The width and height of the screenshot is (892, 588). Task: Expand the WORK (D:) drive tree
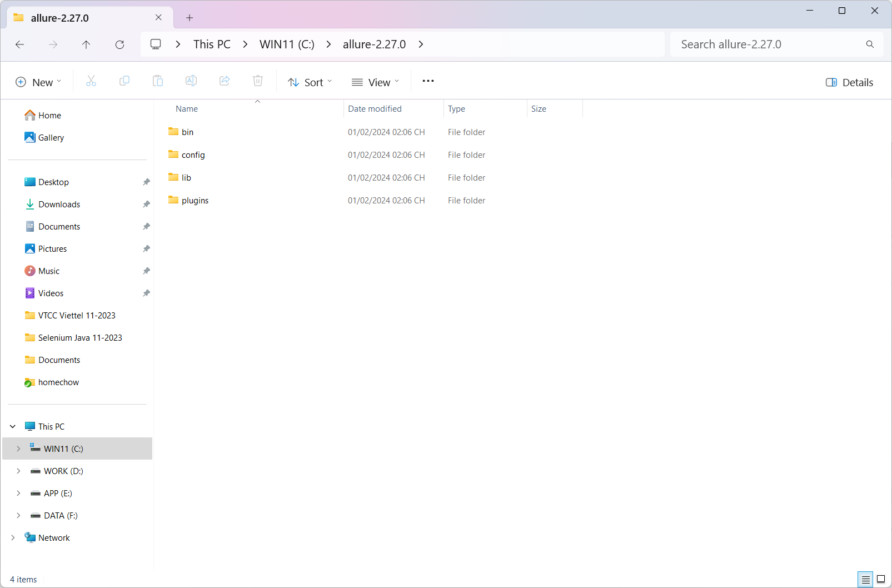tap(18, 471)
